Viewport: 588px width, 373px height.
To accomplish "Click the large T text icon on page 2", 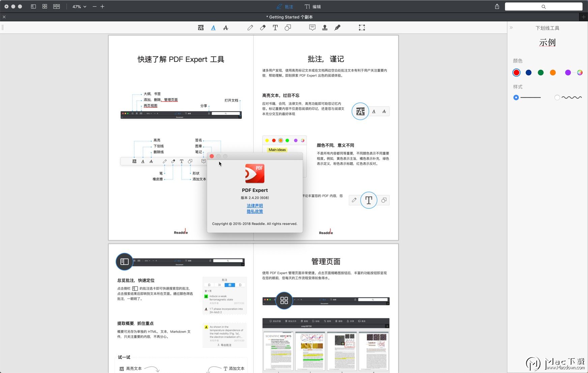I will 369,200.
